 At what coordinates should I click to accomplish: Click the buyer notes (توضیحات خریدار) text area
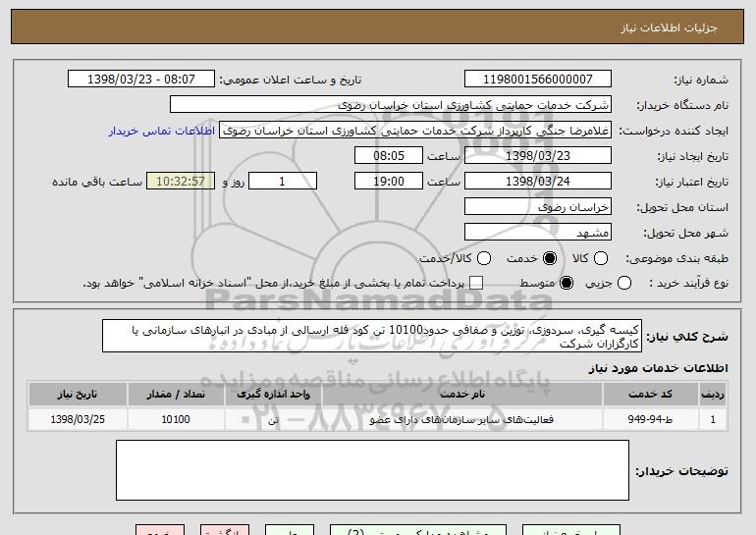(x=372, y=470)
